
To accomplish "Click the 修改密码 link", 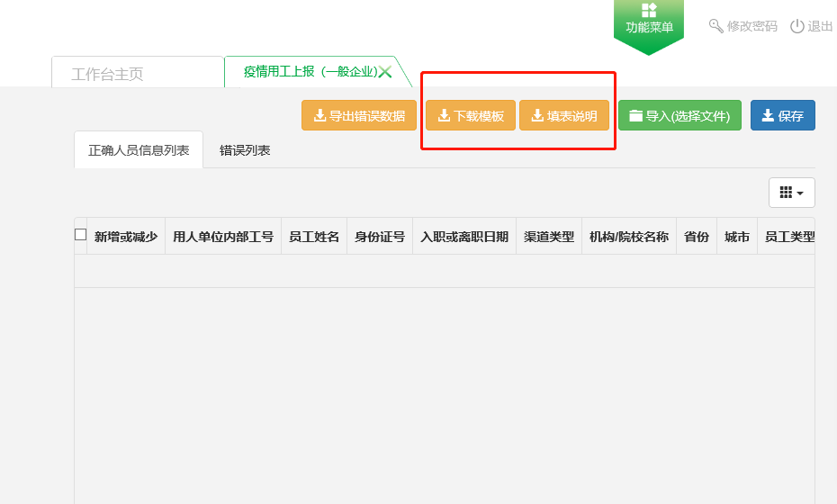I will (x=751, y=26).
